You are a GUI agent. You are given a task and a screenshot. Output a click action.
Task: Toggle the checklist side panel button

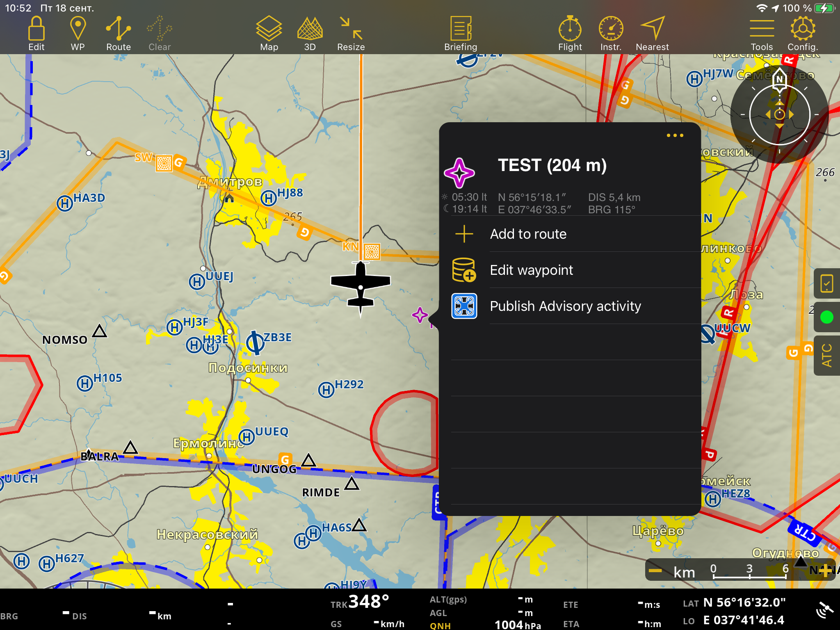tap(826, 283)
